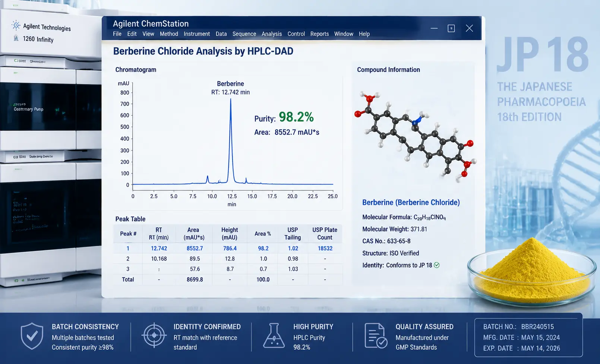
Task: Select 'EXP. DATE : MAY 14, 2026' line
Action: pos(521,348)
